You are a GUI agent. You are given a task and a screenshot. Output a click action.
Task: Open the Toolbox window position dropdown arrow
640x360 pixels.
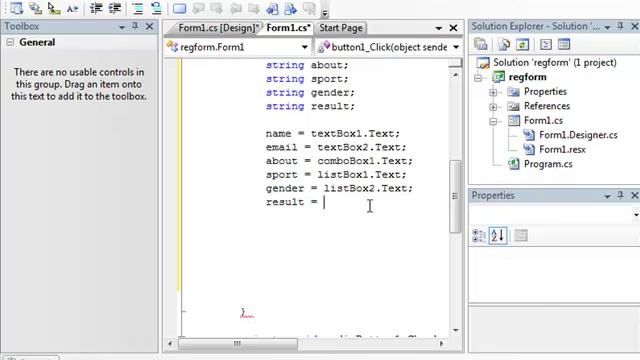(122, 27)
